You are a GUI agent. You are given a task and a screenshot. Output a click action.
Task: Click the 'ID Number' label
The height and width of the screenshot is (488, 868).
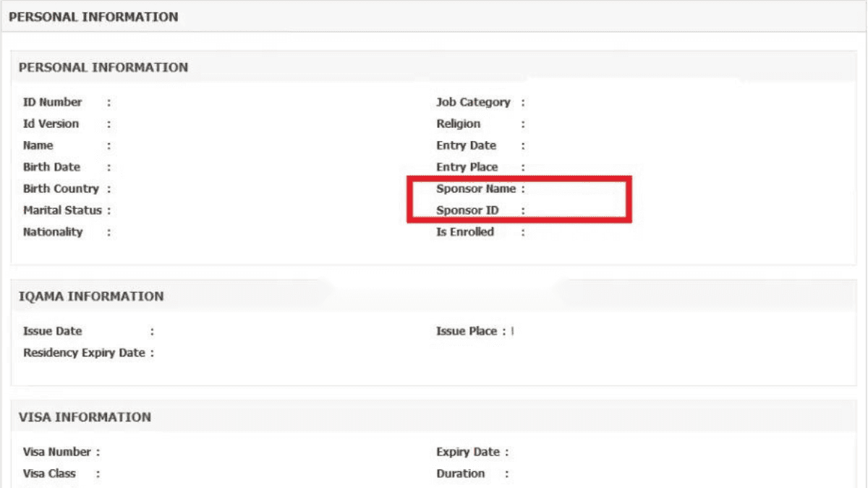[53, 102]
